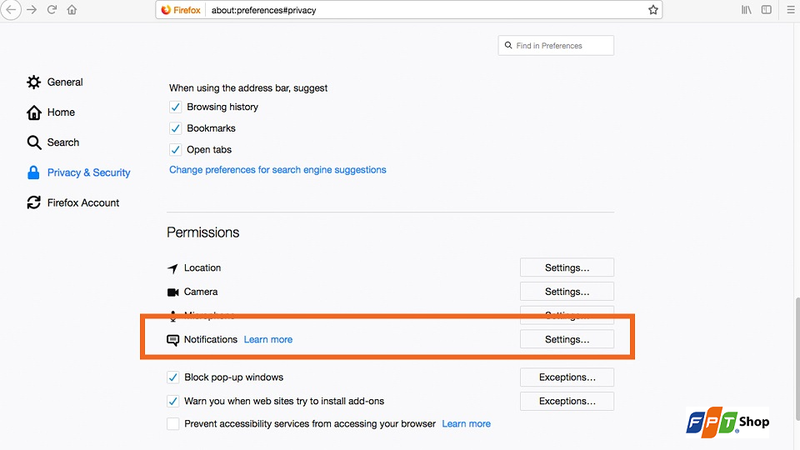Viewport: 800px width, 450px height.
Task: Click the Privacy & Security lock icon
Action: coord(33,172)
